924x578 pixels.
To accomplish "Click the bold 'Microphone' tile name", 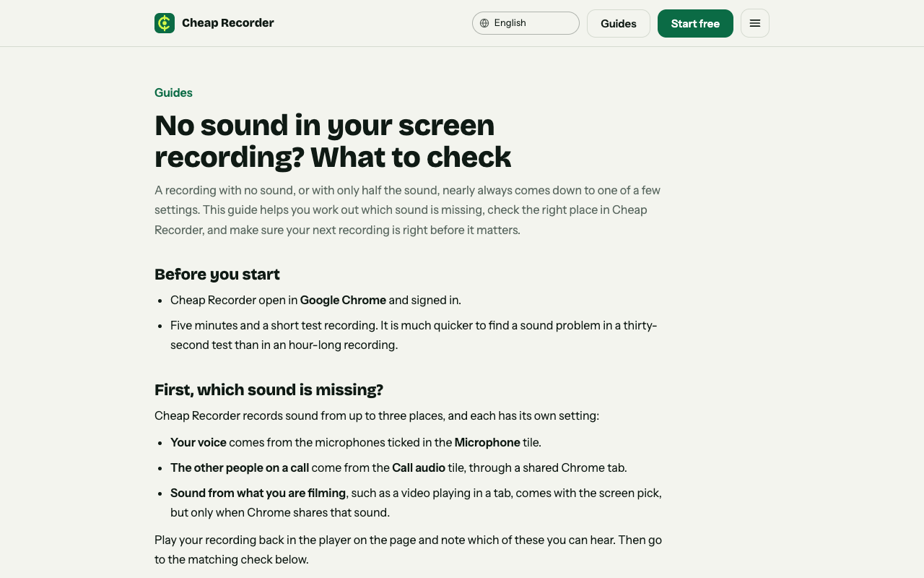I will point(487,442).
